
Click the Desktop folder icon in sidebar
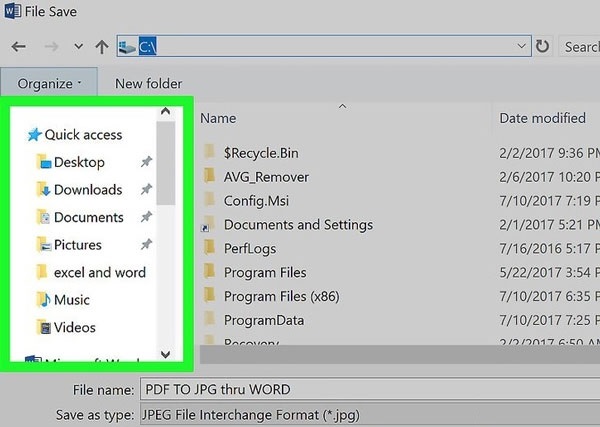pyautogui.click(x=43, y=162)
